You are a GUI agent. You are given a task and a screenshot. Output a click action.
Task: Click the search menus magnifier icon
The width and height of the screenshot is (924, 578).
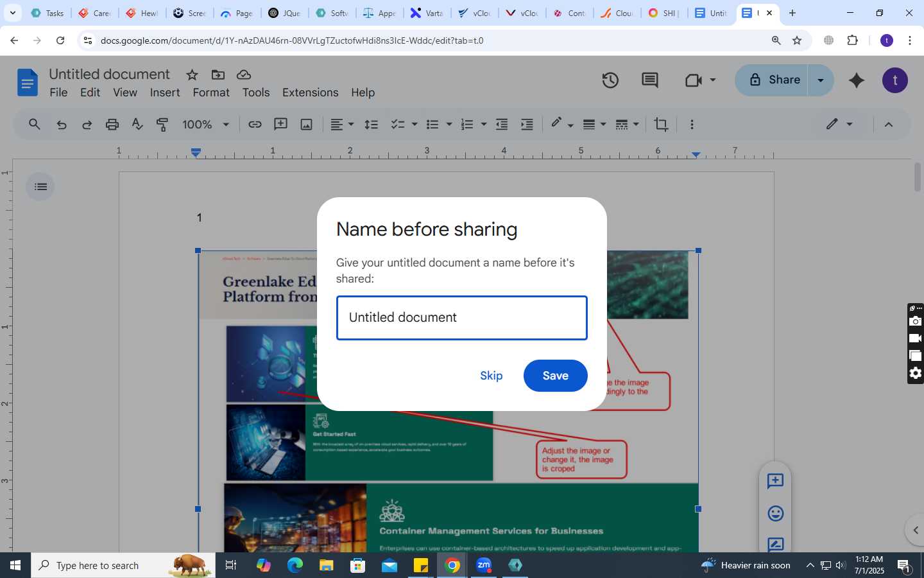(35, 125)
